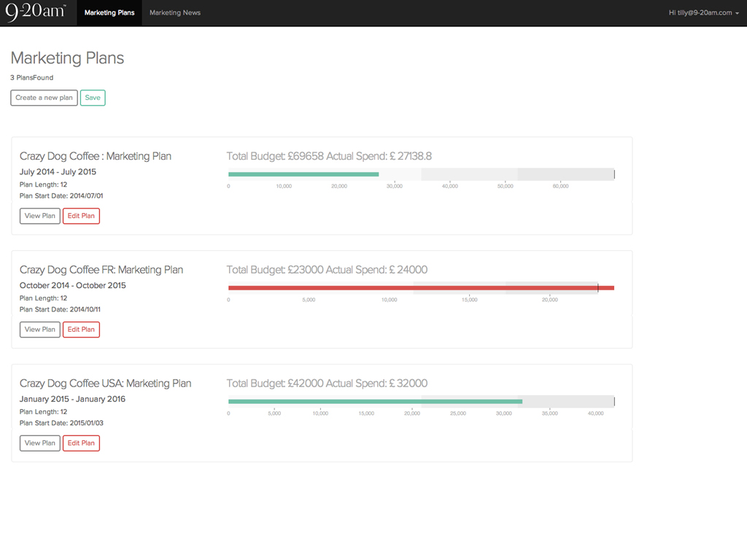Edit Plan for Crazy Dog Coffee
This screenshot has width=747, height=560.
coord(81,216)
